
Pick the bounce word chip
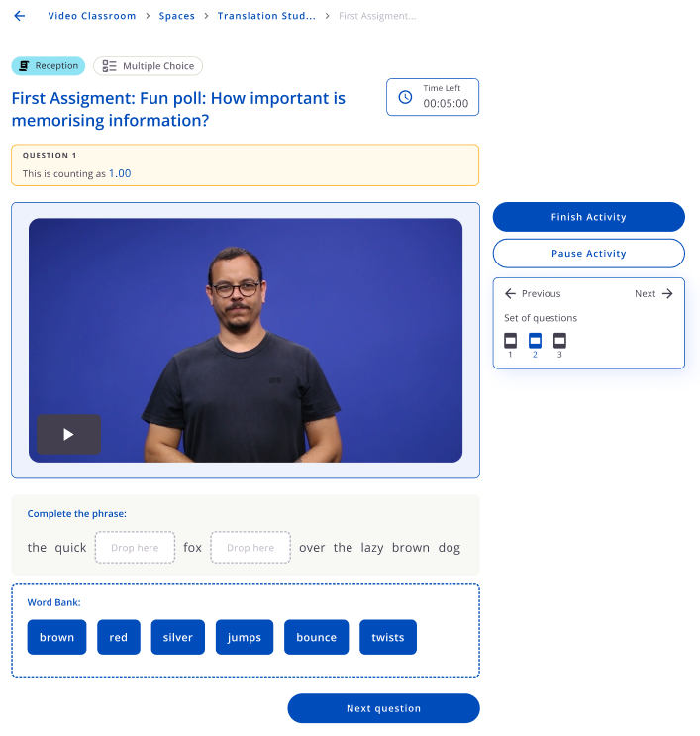click(316, 637)
